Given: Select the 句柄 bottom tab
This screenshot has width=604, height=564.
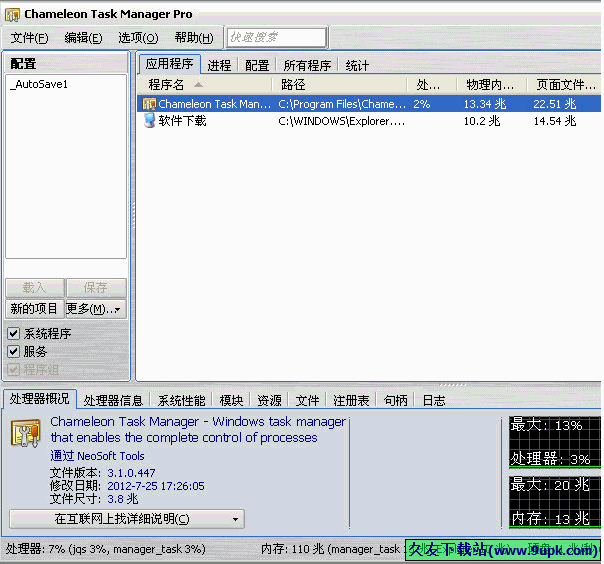Looking at the screenshot, I should pos(395,401).
